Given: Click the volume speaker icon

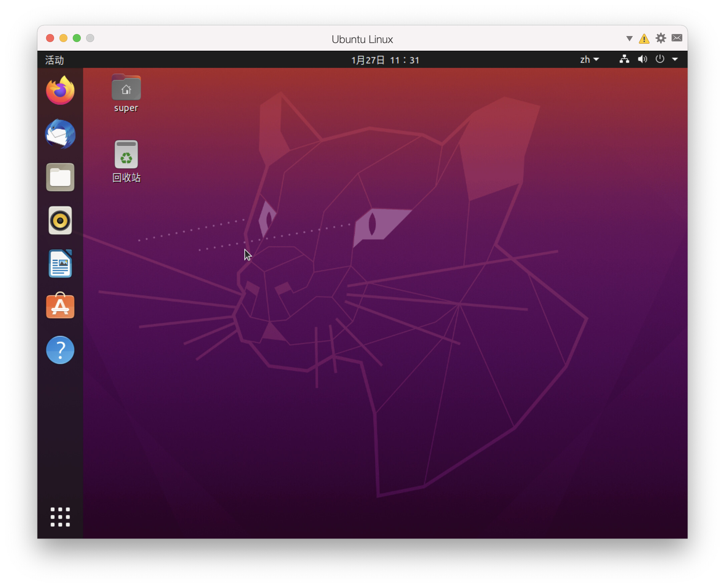Looking at the screenshot, I should (642, 60).
